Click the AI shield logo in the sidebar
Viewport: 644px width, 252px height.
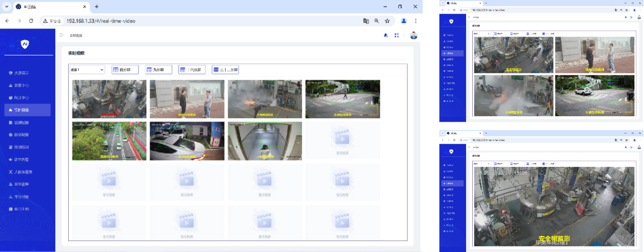[25, 44]
